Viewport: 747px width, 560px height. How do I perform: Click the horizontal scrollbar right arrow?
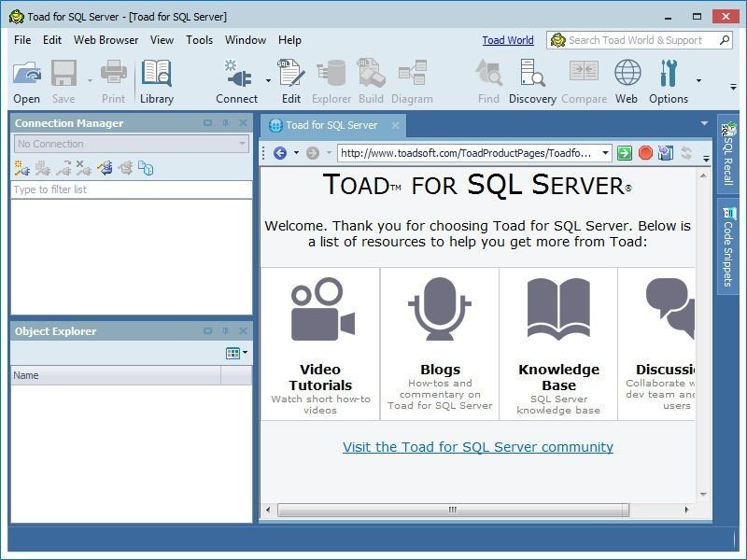pyautogui.click(x=686, y=510)
